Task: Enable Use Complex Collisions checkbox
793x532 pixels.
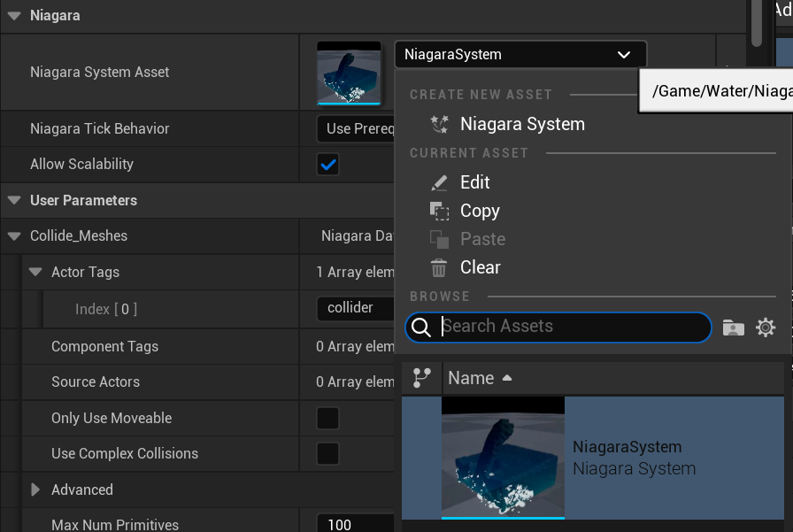Action: point(327,453)
